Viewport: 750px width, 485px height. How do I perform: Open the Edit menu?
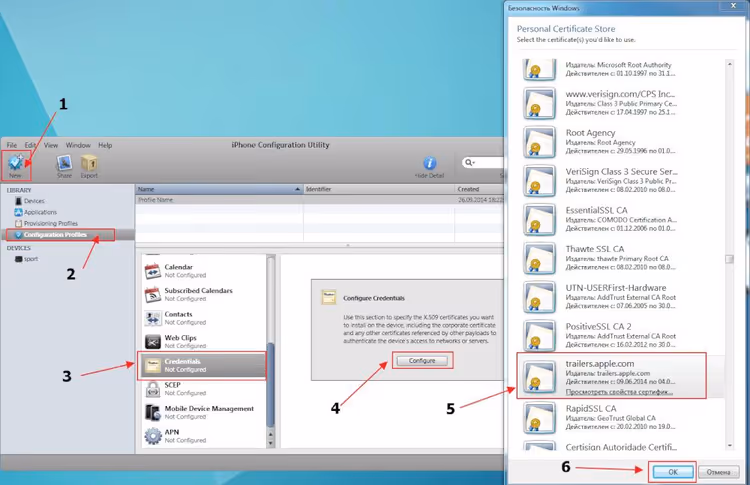(x=30, y=145)
